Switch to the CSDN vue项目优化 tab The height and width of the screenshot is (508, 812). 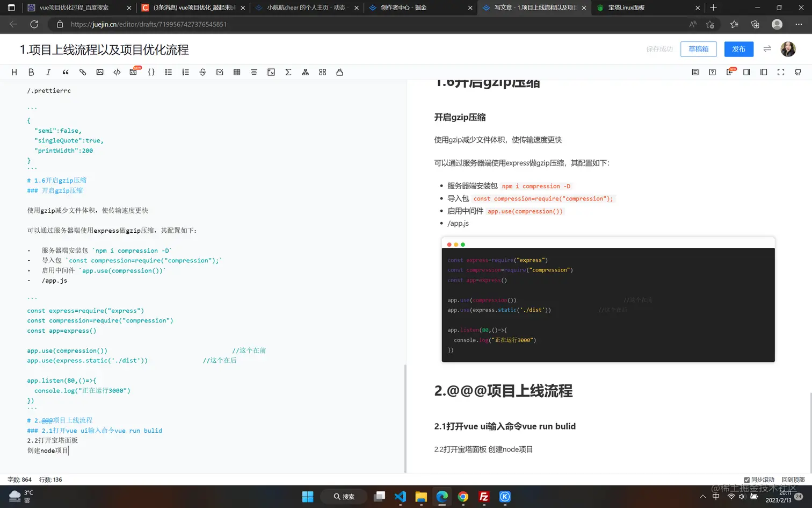[193, 8]
